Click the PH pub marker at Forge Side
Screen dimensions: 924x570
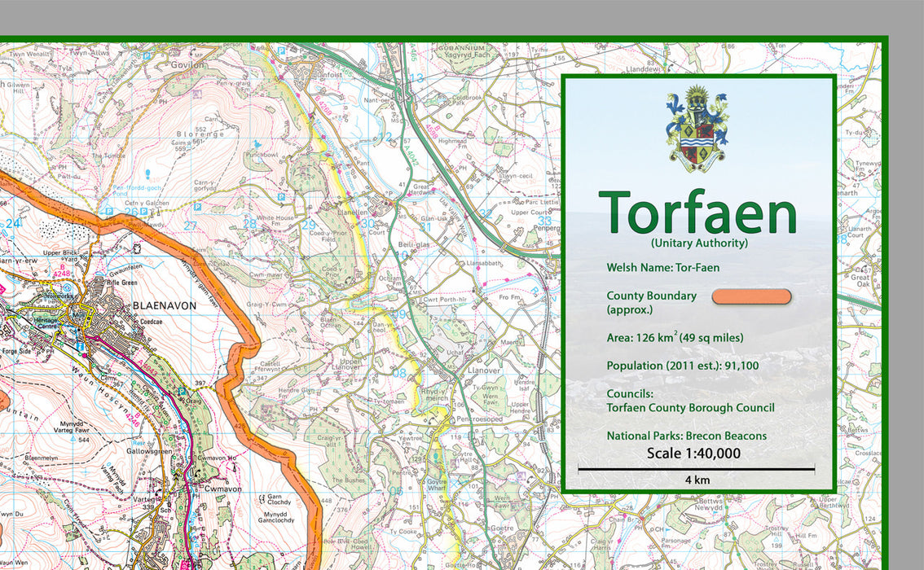[x=52, y=351]
